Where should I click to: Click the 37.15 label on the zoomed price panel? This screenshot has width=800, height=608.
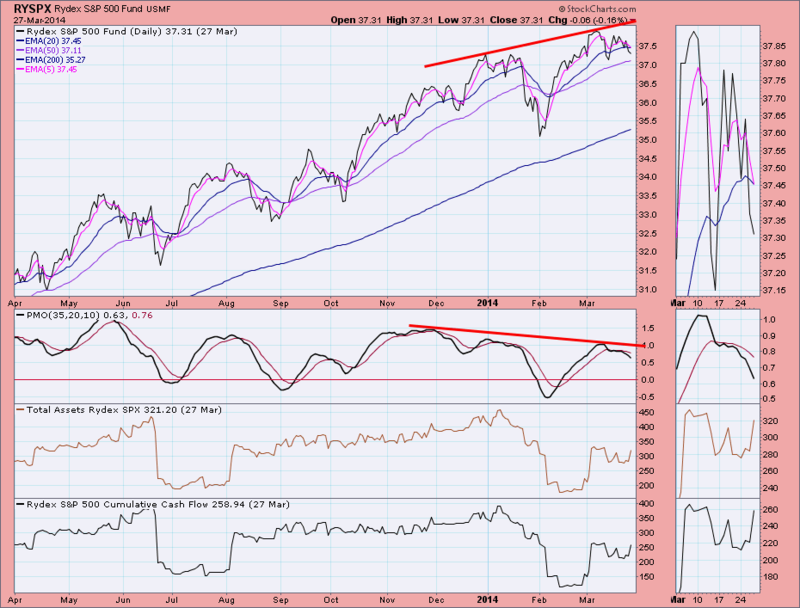pyautogui.click(x=773, y=291)
